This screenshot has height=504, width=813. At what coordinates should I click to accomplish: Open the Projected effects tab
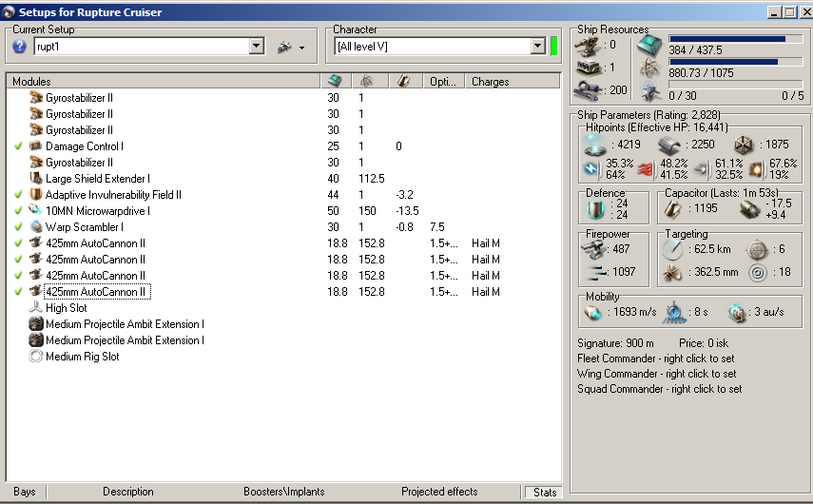click(438, 492)
